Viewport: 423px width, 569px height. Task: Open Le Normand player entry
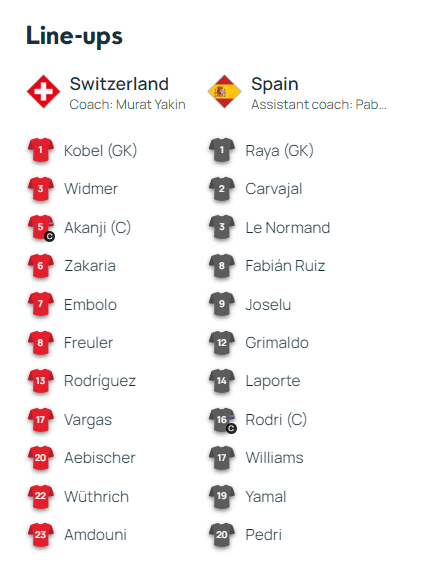coord(288,228)
